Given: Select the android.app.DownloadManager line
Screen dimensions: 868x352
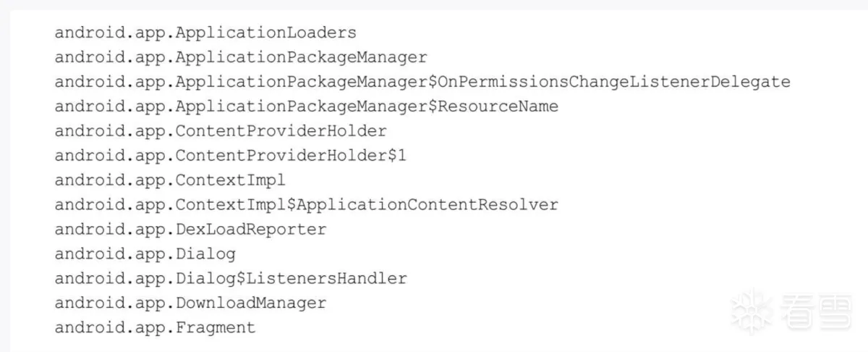Looking at the screenshot, I should (x=190, y=303).
